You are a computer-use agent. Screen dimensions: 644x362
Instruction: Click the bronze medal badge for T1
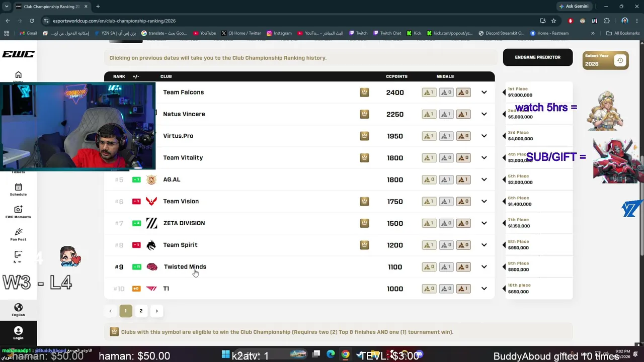[463, 289]
